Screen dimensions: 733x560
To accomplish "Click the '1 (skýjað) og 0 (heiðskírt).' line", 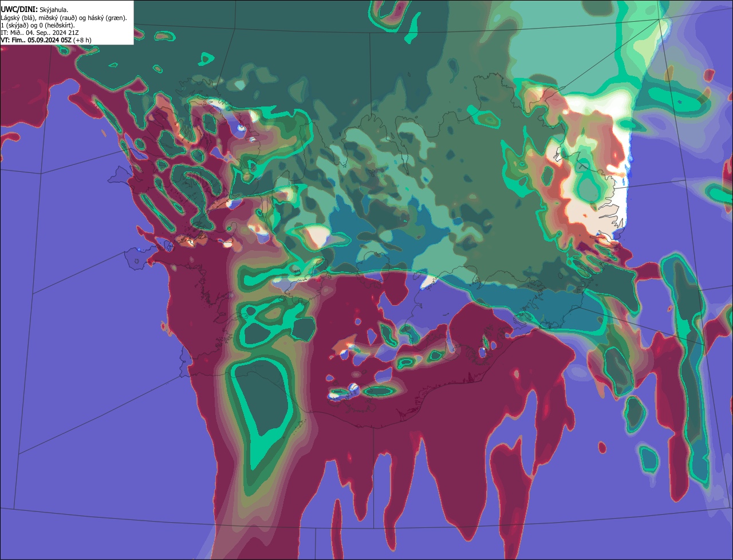I will pos(37,25).
